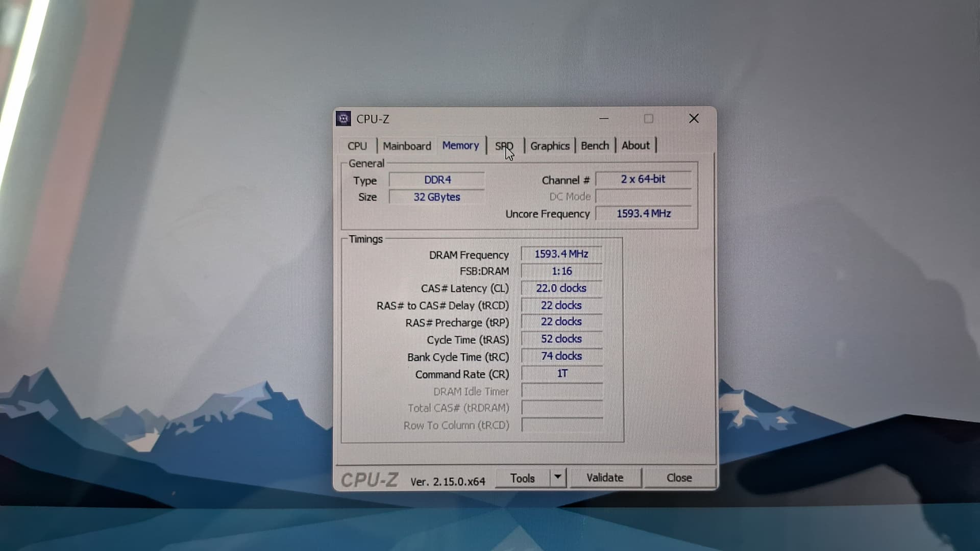Click the 'Bank Cycle Time (tRC)' label
The height and width of the screenshot is (551, 980).
pyautogui.click(x=458, y=357)
